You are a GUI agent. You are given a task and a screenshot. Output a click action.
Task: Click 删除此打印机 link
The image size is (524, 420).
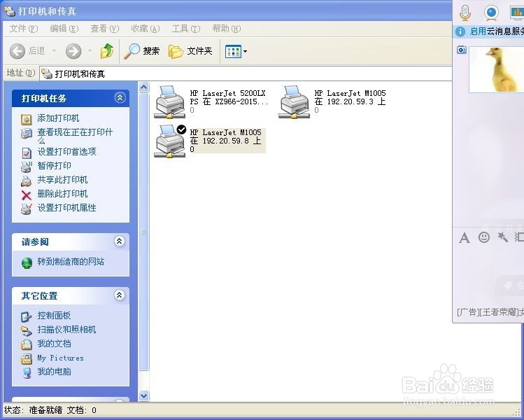tap(62, 194)
